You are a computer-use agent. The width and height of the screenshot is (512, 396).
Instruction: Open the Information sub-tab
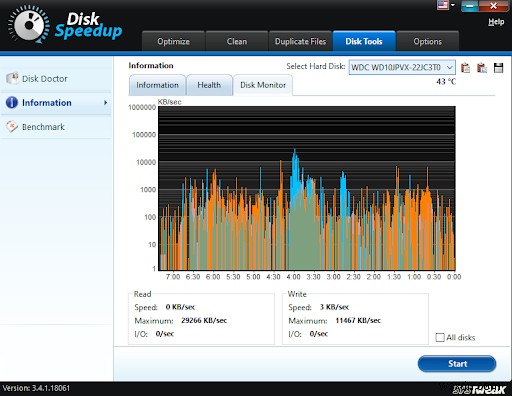point(157,85)
